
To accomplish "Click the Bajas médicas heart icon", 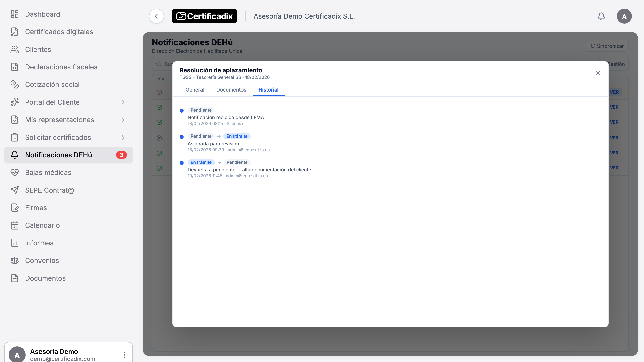I will [15, 172].
